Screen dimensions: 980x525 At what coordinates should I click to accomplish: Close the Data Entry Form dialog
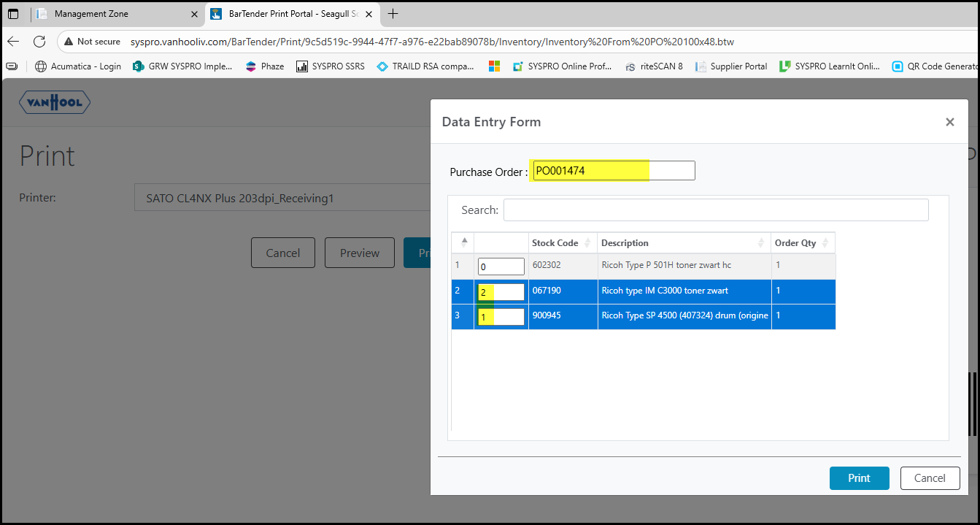(949, 122)
